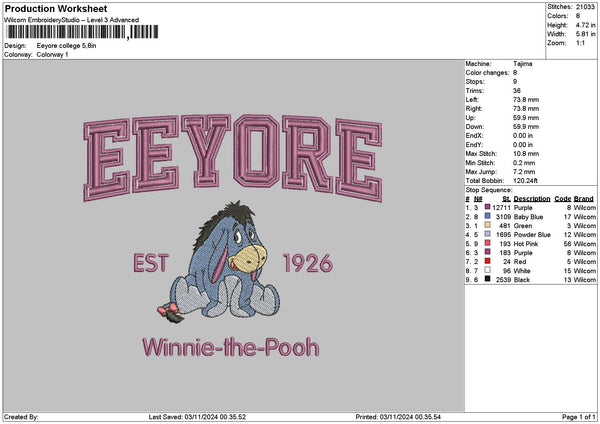The image size is (600, 424).
Task: Click the Up value 59.9 mm
Action: coord(526,117)
